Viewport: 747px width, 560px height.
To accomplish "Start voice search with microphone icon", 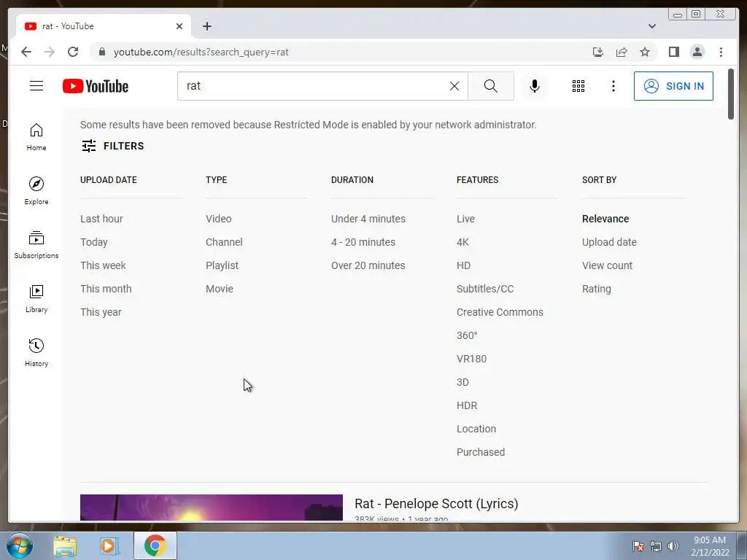I will 535,86.
